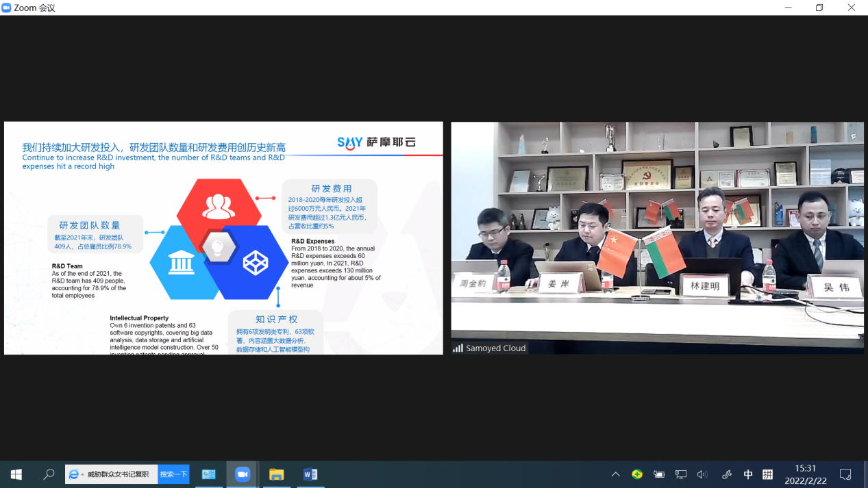Image resolution: width=868 pixels, height=488 pixels.
Task: Expand hidden system tray icons chevron
Action: (x=615, y=474)
